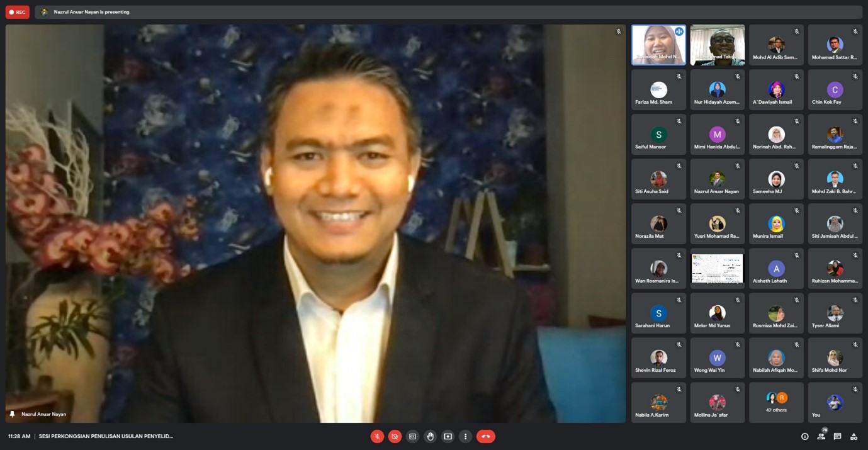Unmute the microphone in the call controls

tap(377, 436)
